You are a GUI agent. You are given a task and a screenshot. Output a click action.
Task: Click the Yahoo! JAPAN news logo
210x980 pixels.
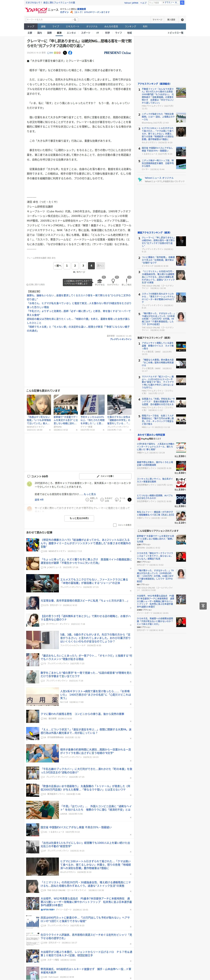[x=42, y=10]
